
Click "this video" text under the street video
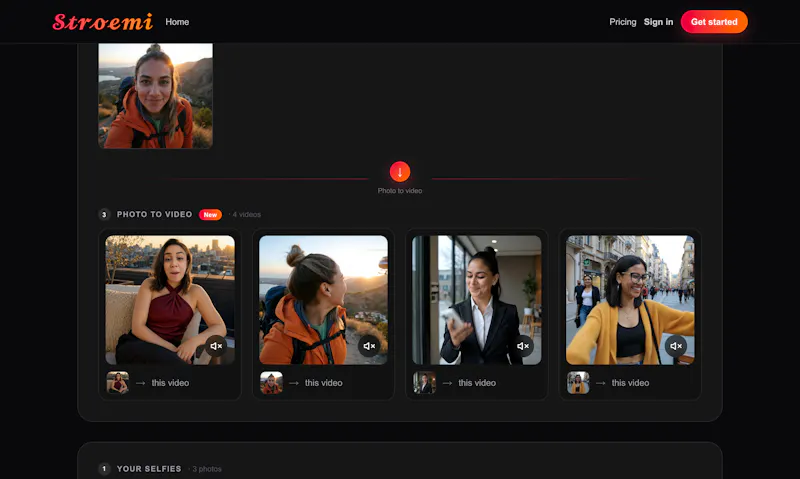pos(630,383)
